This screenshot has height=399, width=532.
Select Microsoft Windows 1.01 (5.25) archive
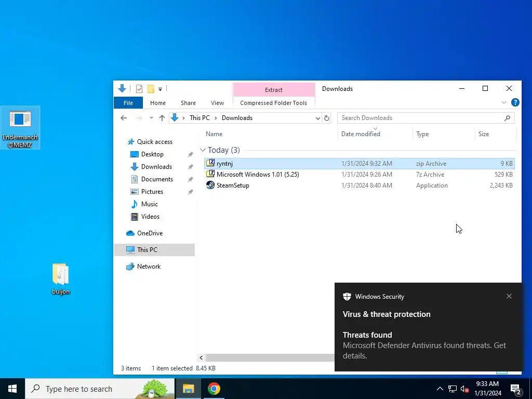(360, 175)
